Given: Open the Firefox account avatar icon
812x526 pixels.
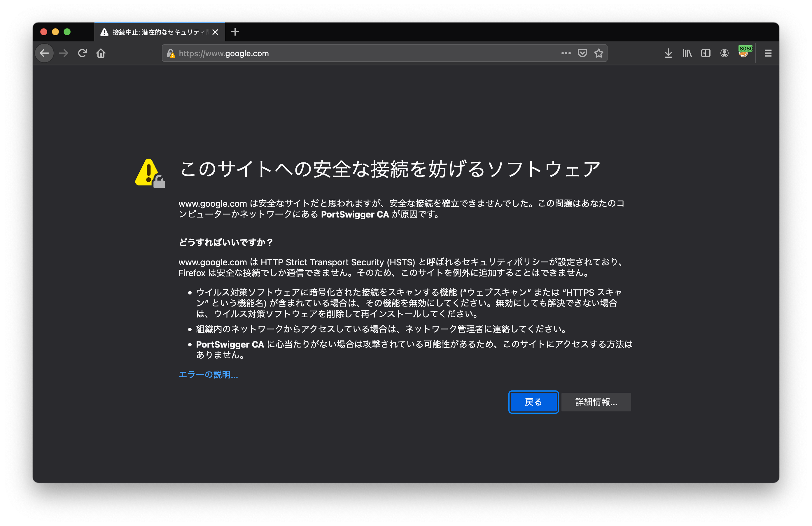Looking at the screenshot, I should (x=724, y=53).
